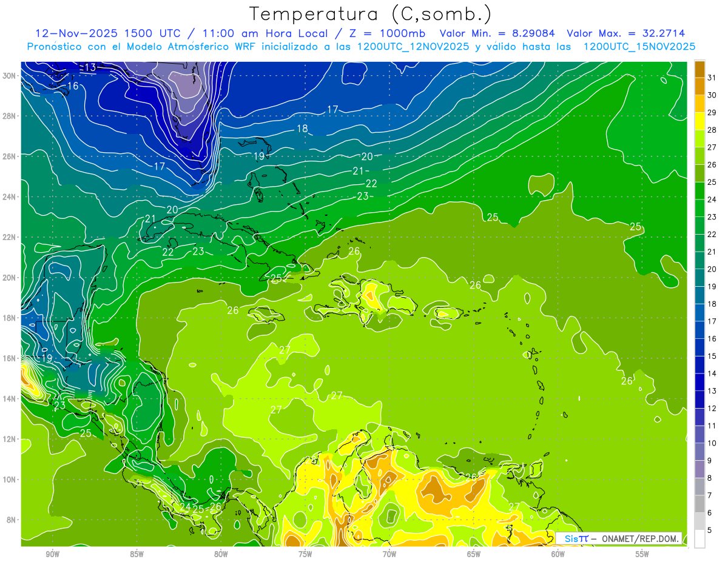Image resolution: width=728 pixels, height=562 pixels.
Task: Click the '65W' longitude axis label
Action: (x=474, y=554)
